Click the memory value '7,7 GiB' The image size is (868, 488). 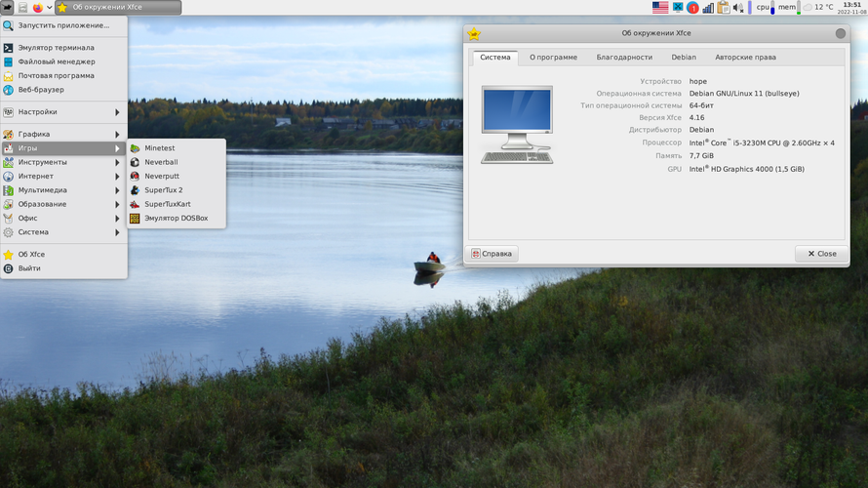click(x=701, y=155)
